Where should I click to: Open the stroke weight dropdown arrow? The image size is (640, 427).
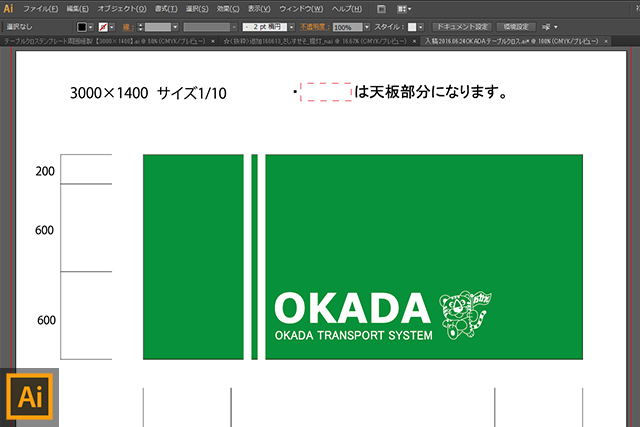click(175, 27)
